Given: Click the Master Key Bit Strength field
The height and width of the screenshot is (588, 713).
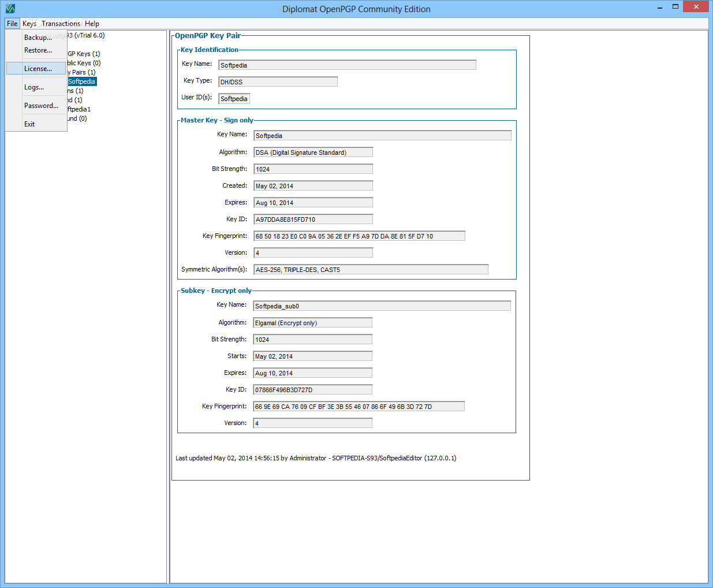Looking at the screenshot, I should (x=313, y=169).
